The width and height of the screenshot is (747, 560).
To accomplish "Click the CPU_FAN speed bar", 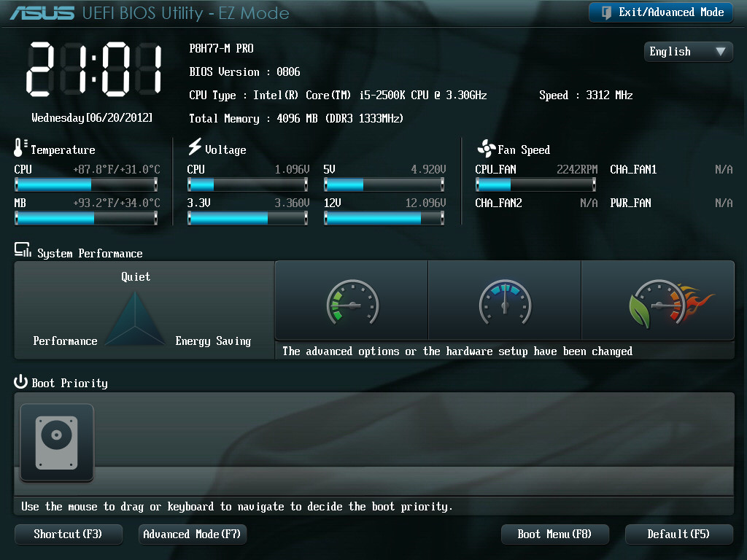I will coord(535,184).
